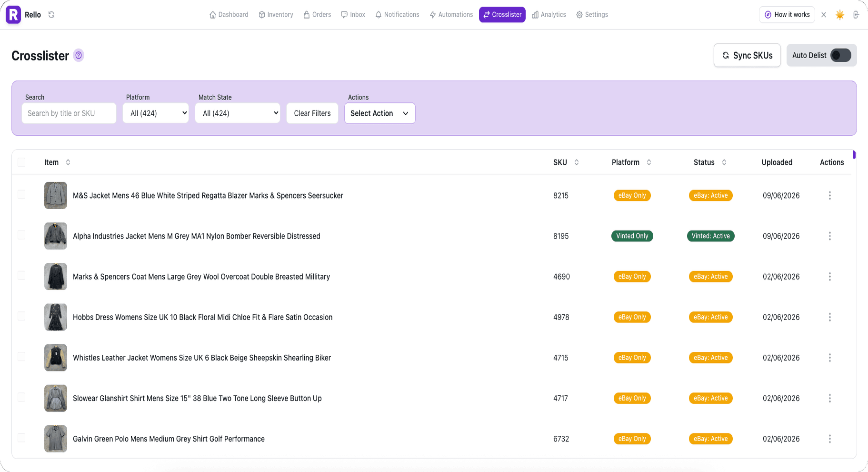Screen dimensions: 868x472
Task: Open actions menu for Alpha Industries Jacket row
Action: click(830, 236)
